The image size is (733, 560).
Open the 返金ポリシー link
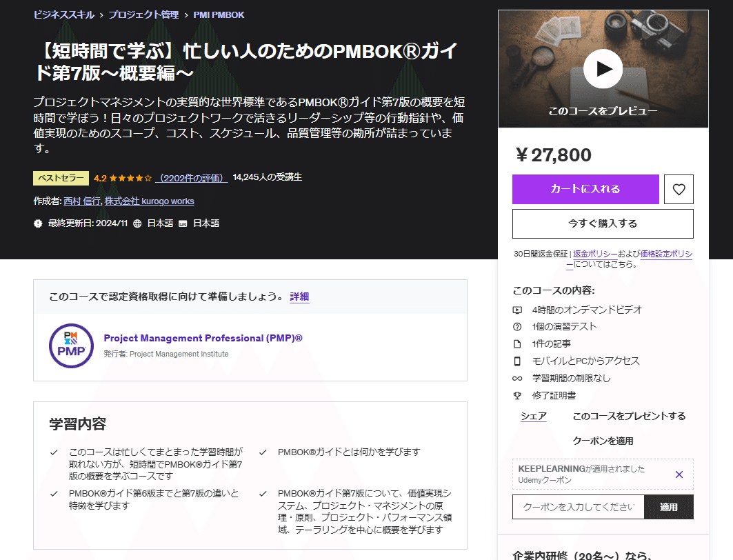tap(595, 254)
